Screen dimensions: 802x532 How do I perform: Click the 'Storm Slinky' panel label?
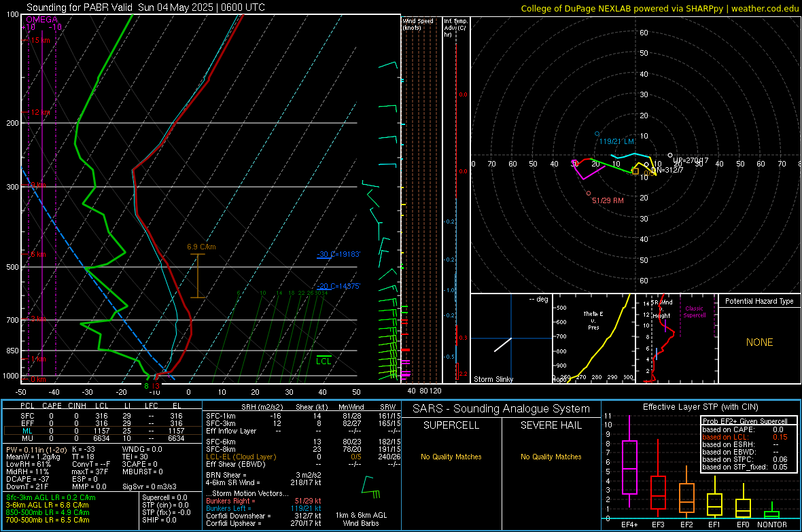coord(493,379)
